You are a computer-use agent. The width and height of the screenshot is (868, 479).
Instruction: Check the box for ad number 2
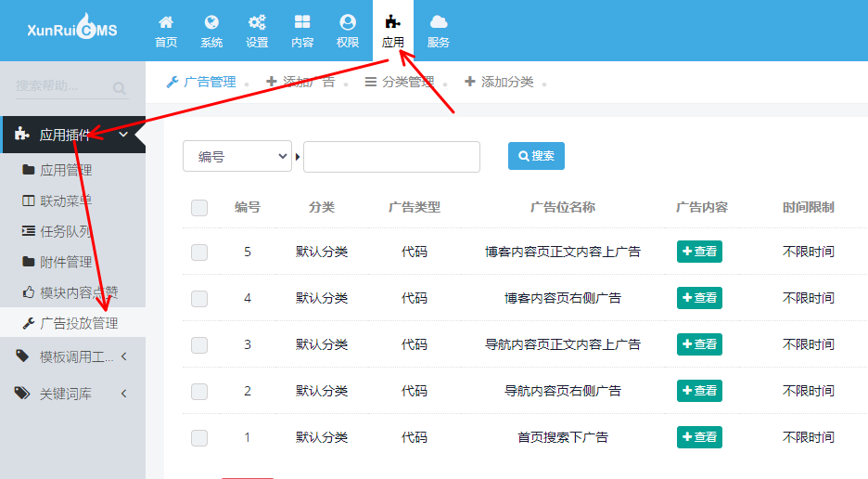[x=199, y=392]
